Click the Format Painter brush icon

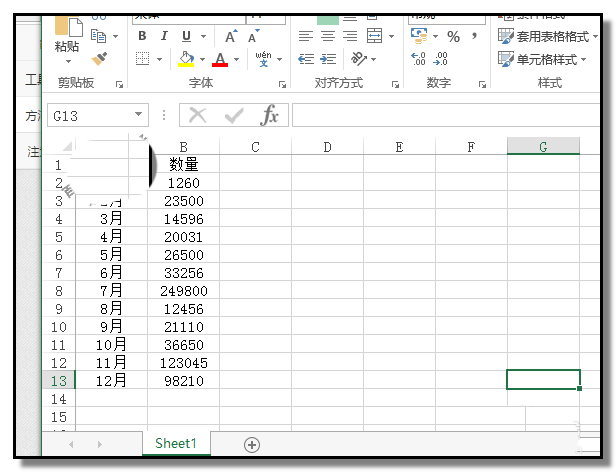99,60
